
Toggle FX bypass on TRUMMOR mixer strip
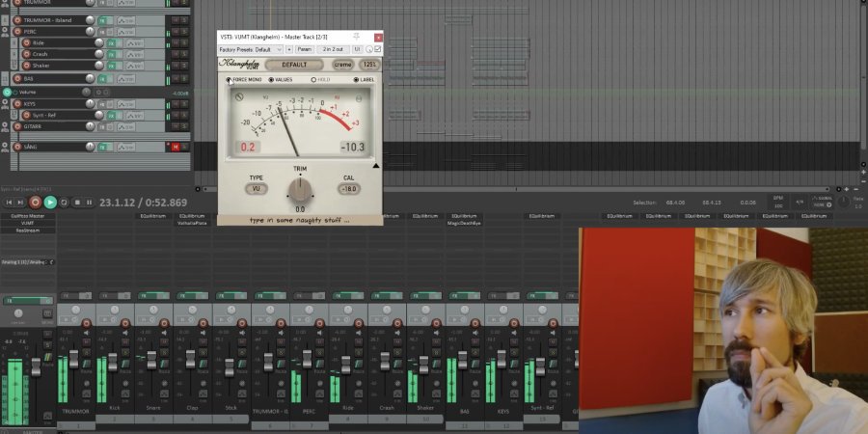click(x=86, y=296)
